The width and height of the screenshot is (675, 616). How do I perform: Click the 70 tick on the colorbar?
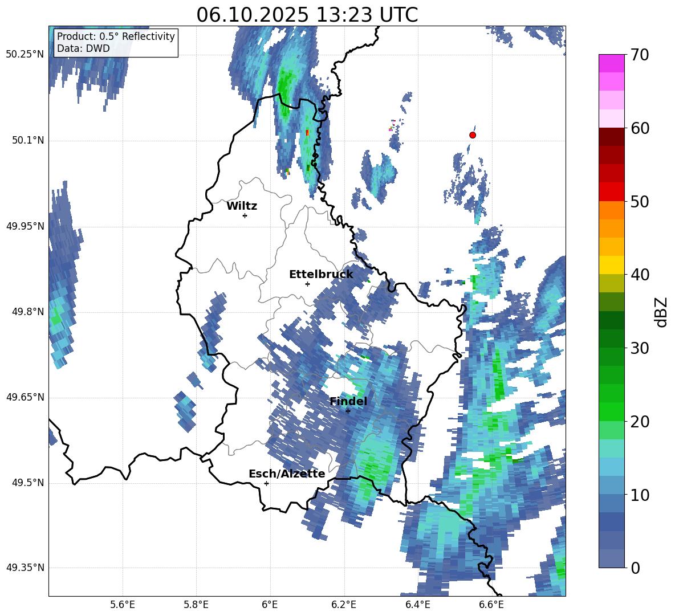coord(640,55)
